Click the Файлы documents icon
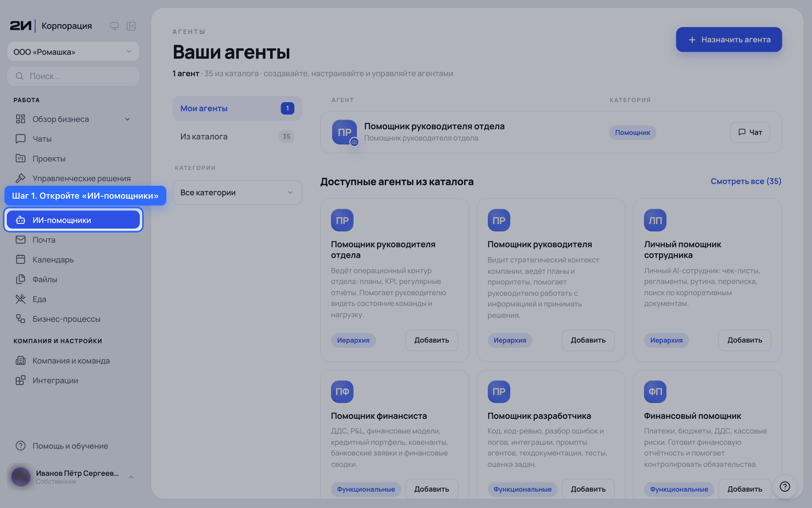The image size is (812, 508). [x=21, y=279]
